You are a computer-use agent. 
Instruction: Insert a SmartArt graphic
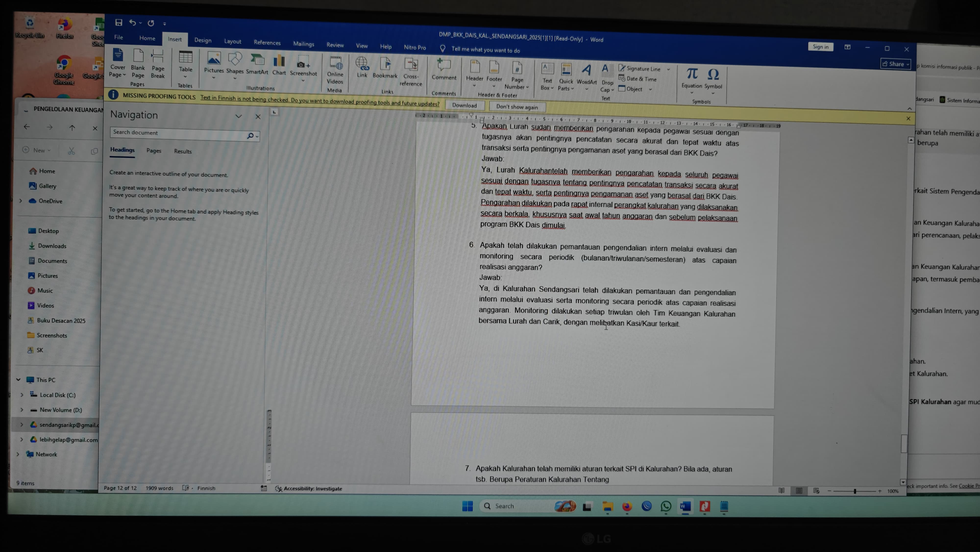pos(257,64)
